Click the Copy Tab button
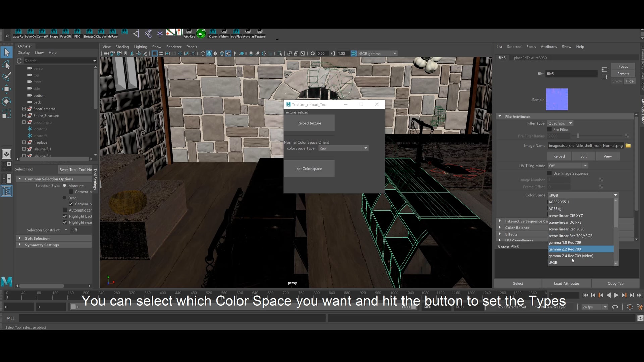This screenshot has width=644, height=362. coord(615,283)
